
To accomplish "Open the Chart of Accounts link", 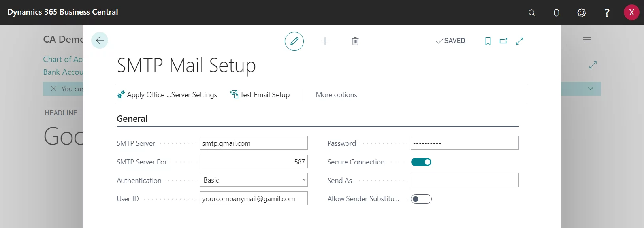I will coord(63,59).
